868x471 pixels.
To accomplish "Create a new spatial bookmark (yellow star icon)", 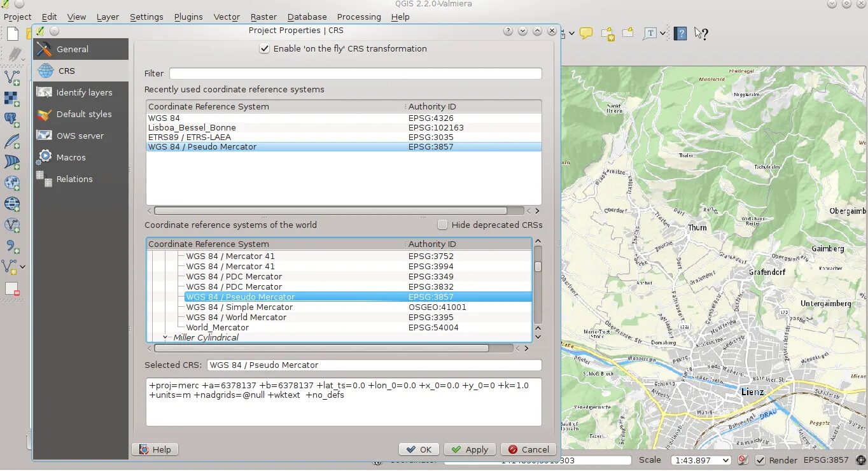I will (608, 32).
